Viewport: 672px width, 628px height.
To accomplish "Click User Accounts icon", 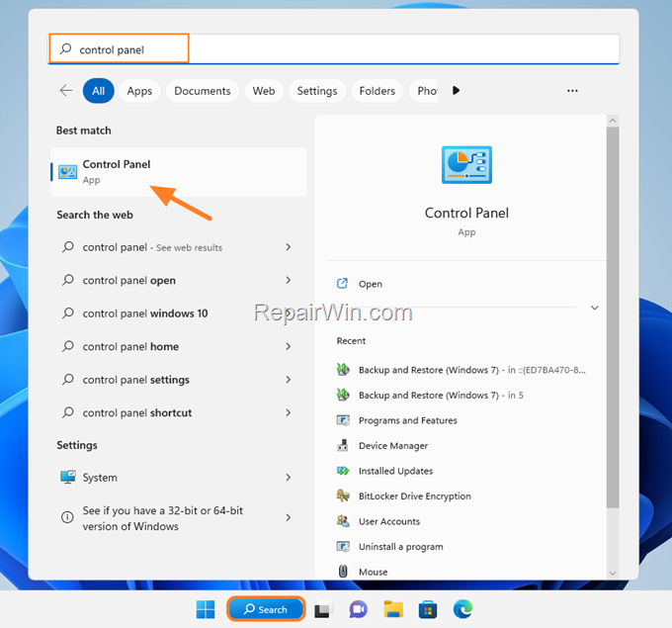I will click(343, 521).
